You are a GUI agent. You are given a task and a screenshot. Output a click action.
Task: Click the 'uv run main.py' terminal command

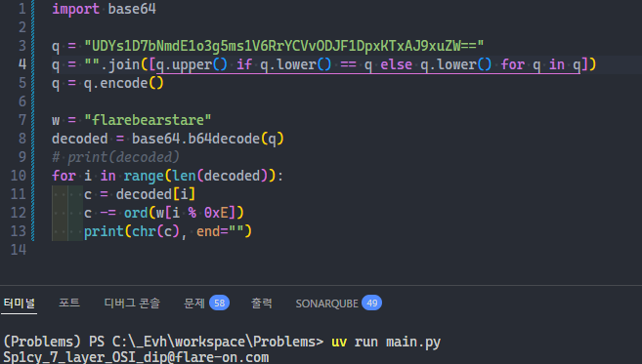386,342
